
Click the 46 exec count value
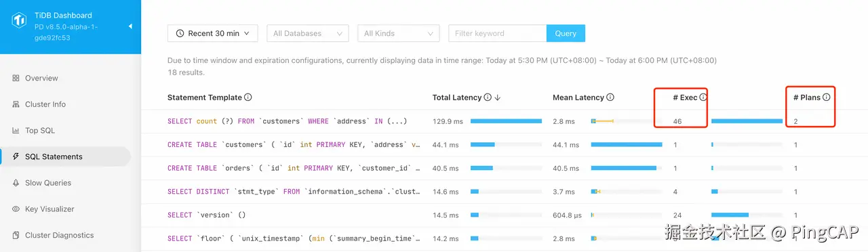pos(677,121)
